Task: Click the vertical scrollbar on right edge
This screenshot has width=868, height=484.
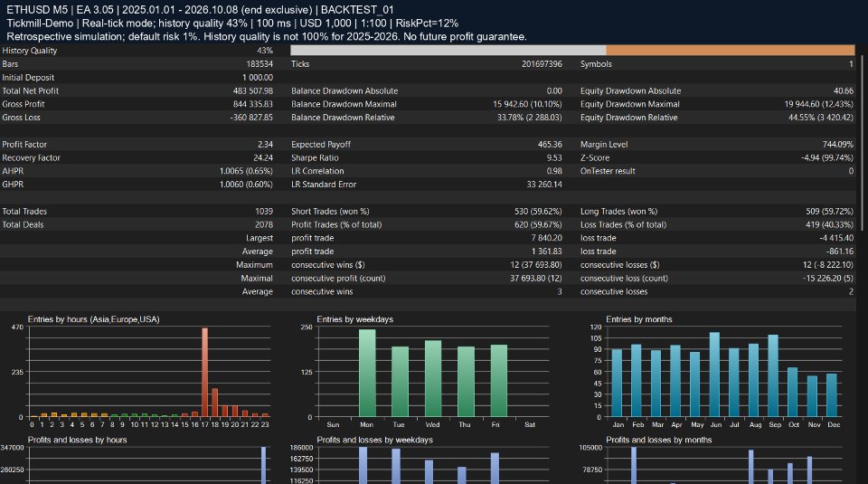Action: (x=861, y=138)
